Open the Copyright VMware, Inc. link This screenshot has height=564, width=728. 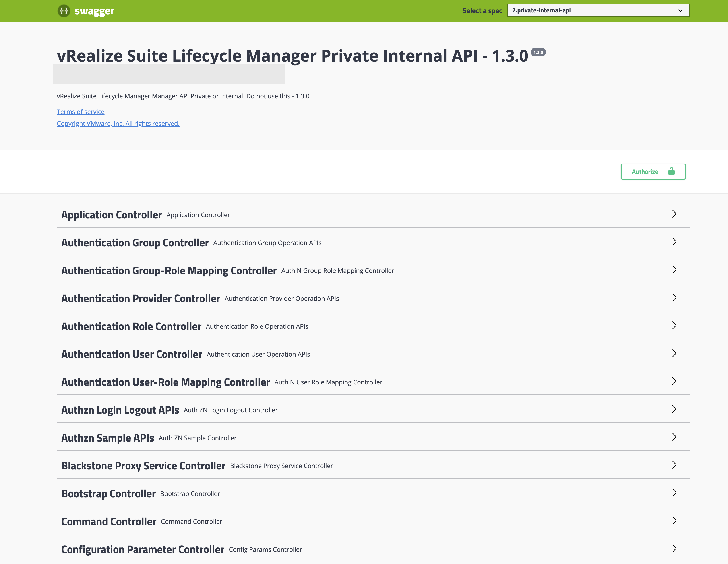(118, 123)
